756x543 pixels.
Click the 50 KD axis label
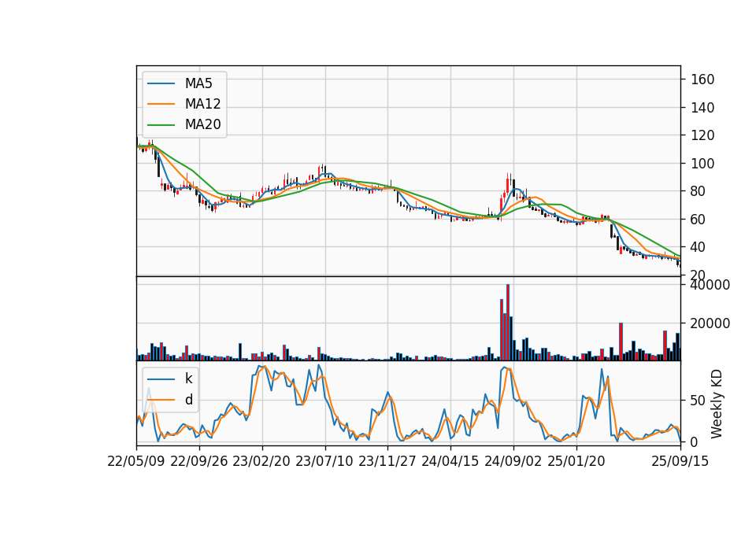click(699, 401)
